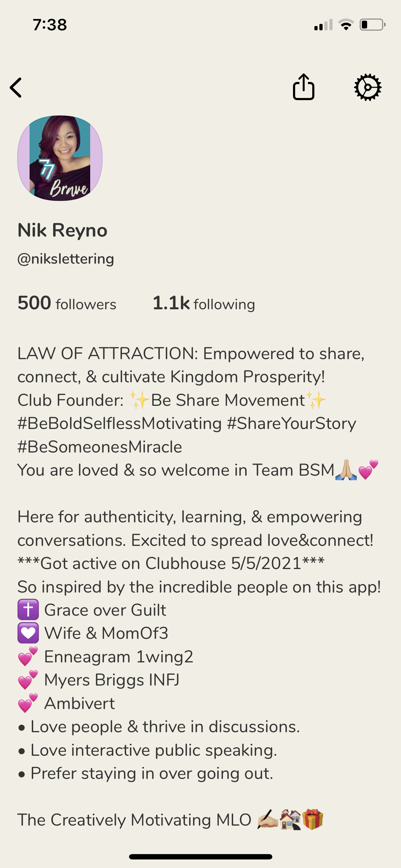Open the 500 followers list
401x868 pixels.
pos(67,303)
